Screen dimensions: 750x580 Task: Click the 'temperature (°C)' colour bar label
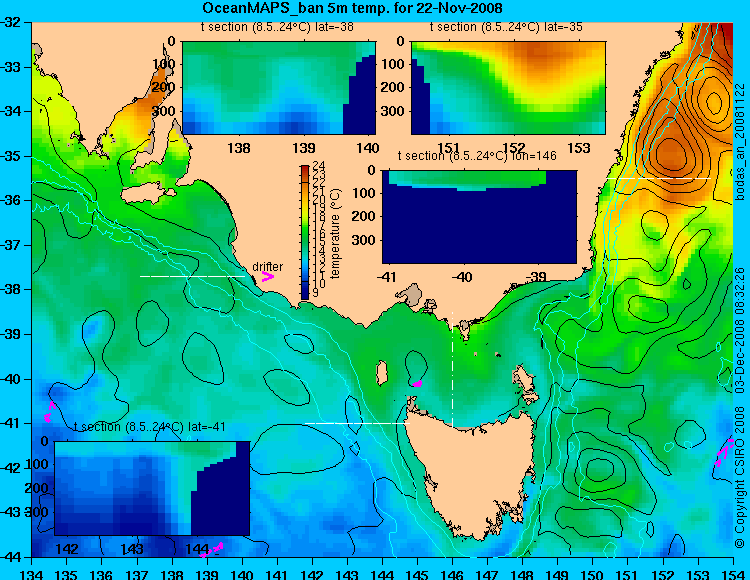(335, 233)
